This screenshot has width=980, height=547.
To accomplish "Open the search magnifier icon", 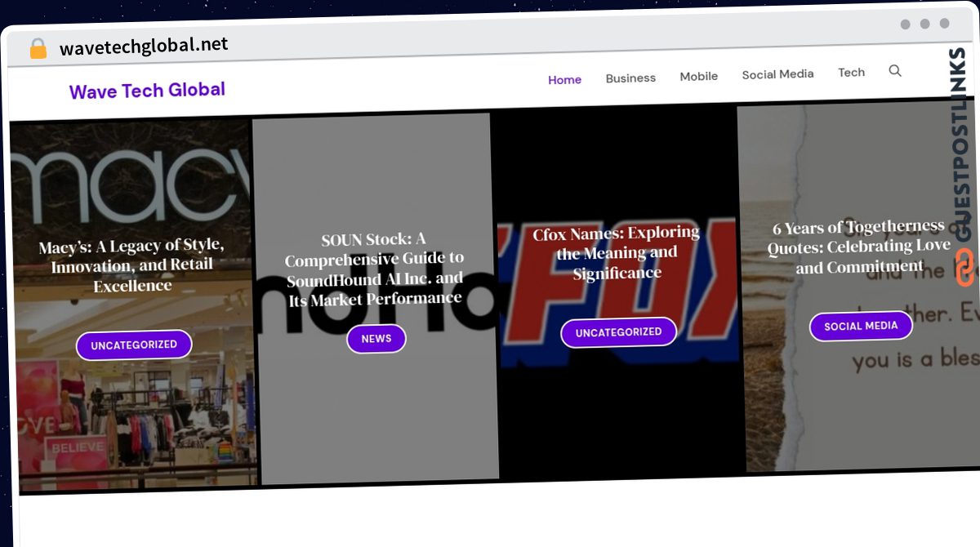I will (x=895, y=71).
